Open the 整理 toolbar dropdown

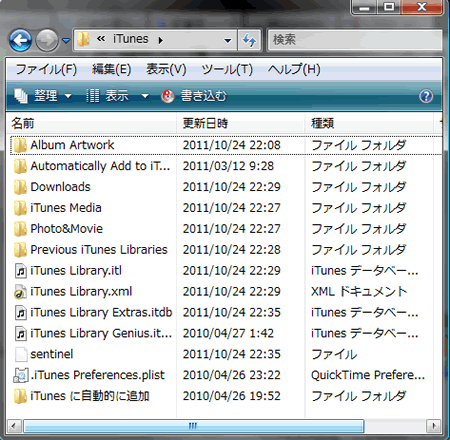click(43, 96)
